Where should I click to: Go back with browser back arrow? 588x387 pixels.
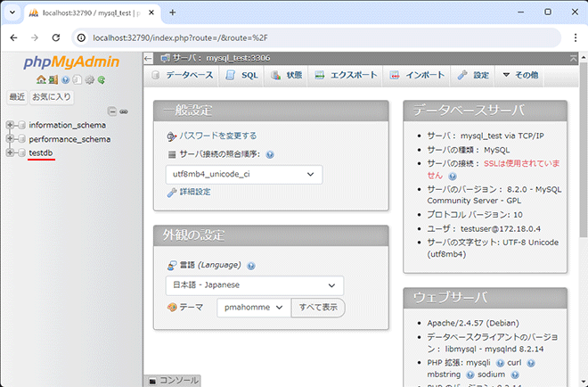tap(14, 38)
